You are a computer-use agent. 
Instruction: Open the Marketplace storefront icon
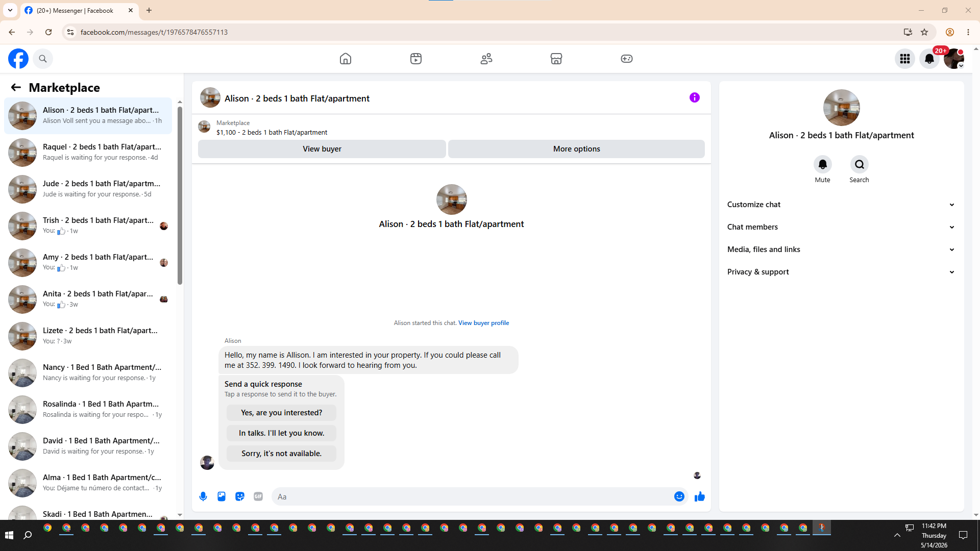556,59
